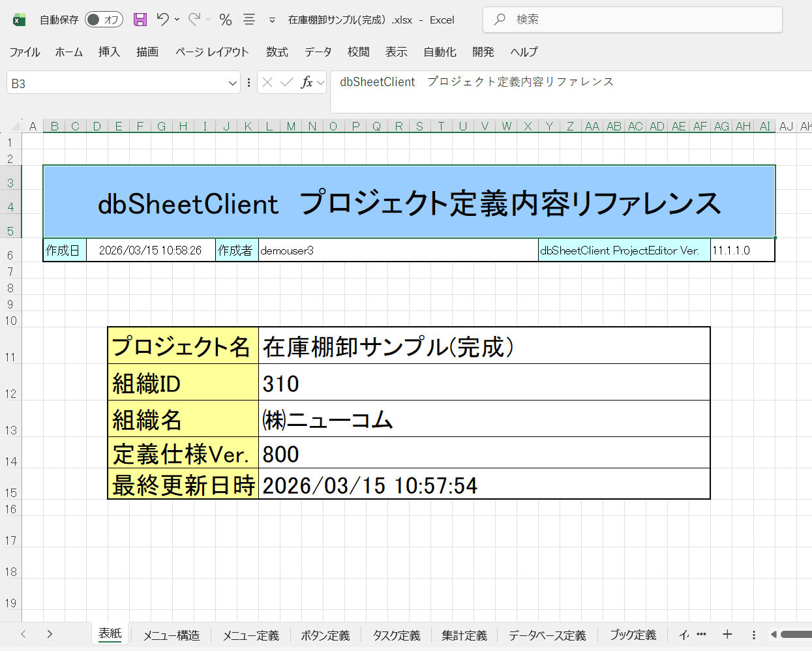Click the insert function fx icon
Image resolution: width=812 pixels, height=651 pixels.
[x=307, y=82]
